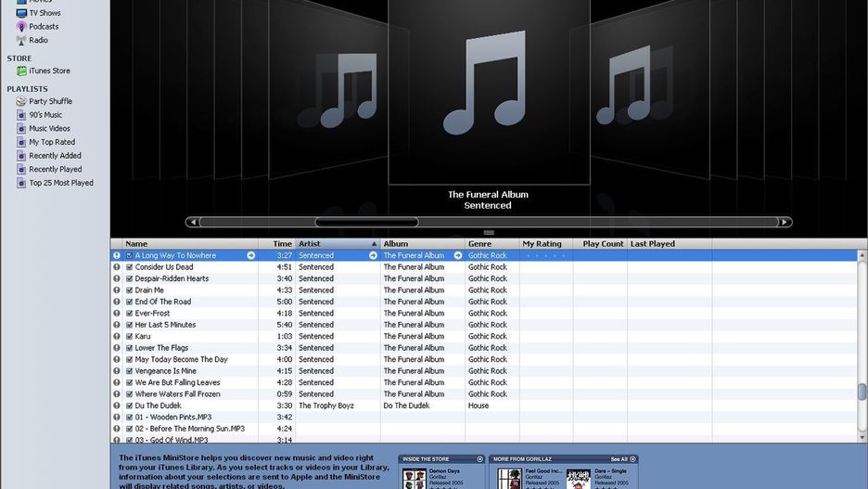Click the track list scroll down arrow
This screenshot has width=868, height=489.
pos(862,437)
